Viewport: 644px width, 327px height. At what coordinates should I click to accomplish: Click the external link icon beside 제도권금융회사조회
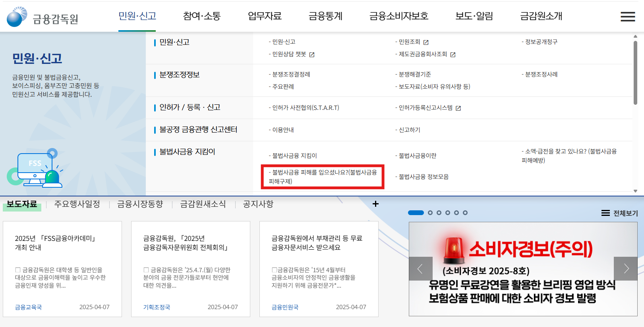453,55
